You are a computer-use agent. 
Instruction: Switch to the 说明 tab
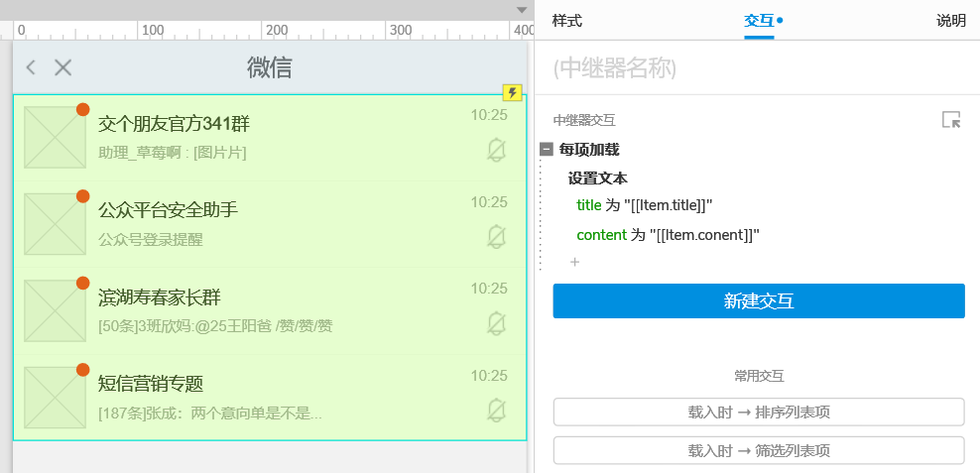950,21
